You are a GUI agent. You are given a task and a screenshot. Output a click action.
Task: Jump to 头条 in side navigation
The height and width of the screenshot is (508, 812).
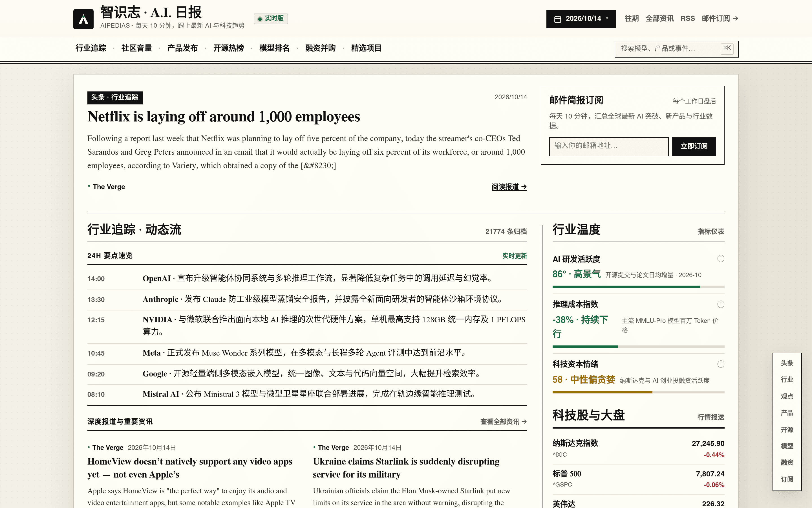point(787,363)
